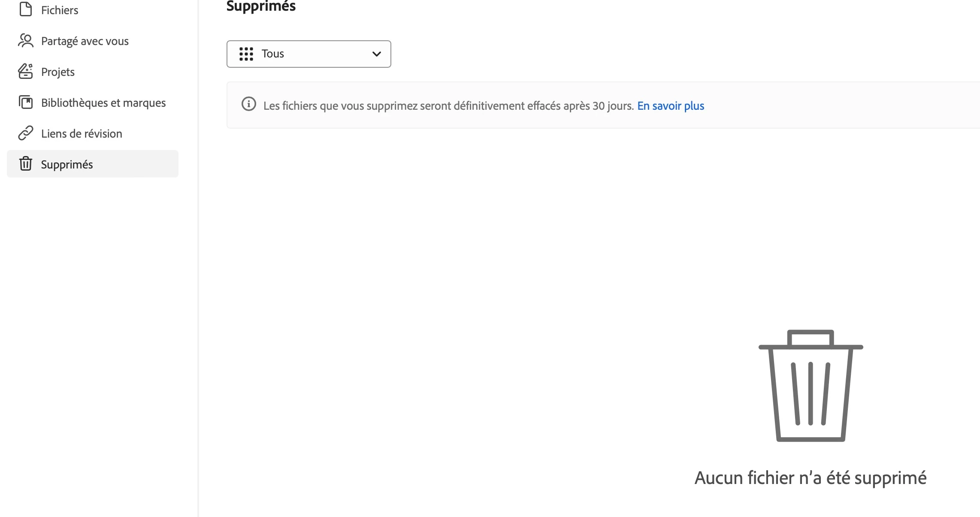Click the Supprimés page heading
The height and width of the screenshot is (517, 980).
tap(261, 6)
